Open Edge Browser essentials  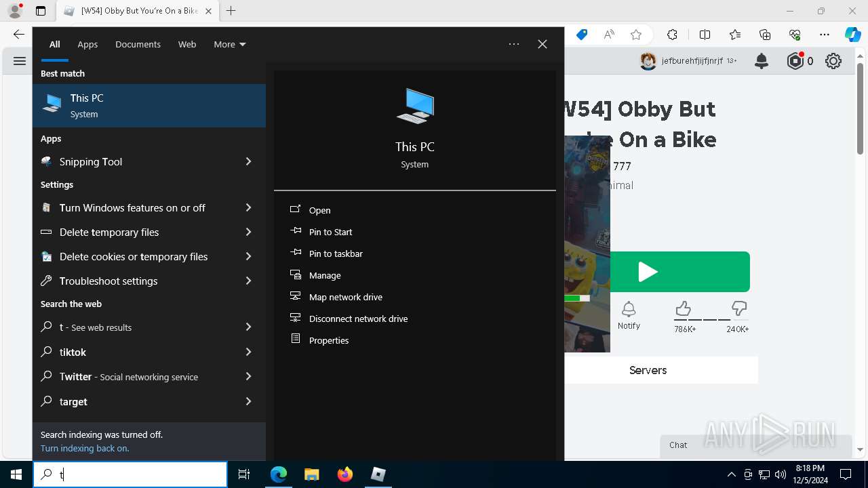(795, 35)
